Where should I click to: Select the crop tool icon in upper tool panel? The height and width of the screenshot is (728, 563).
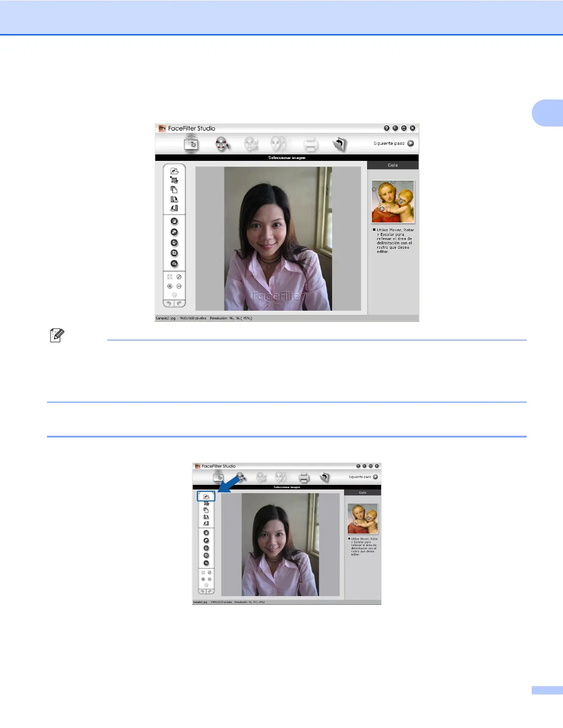tap(174, 180)
